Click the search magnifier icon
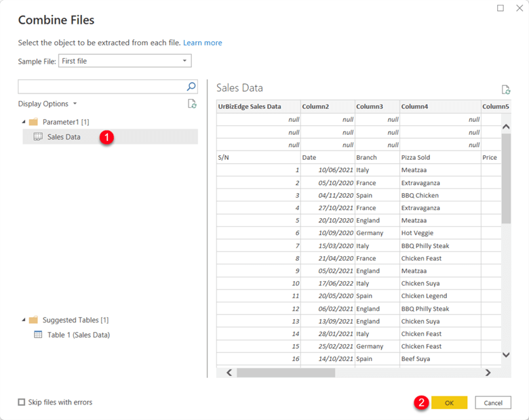Screen dimensions: 529x420 click(191, 87)
